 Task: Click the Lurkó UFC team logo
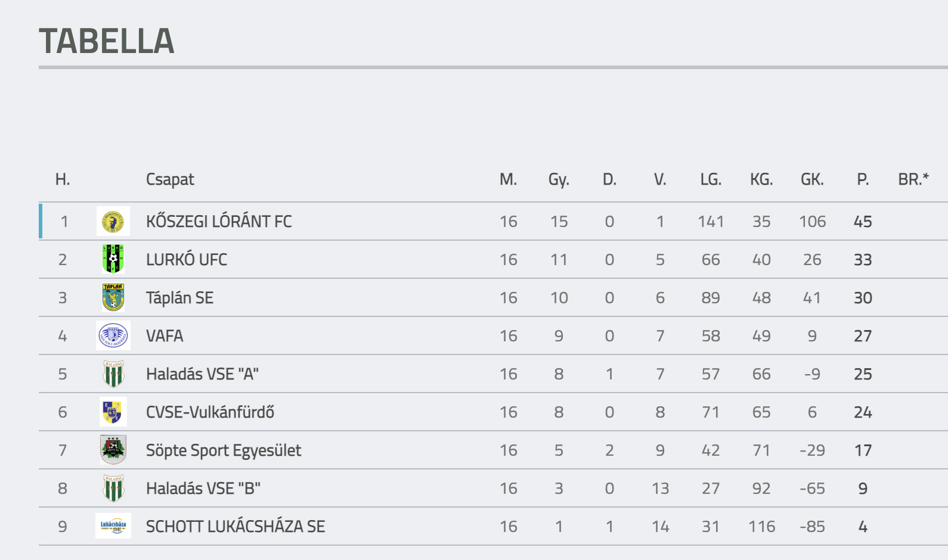(113, 259)
